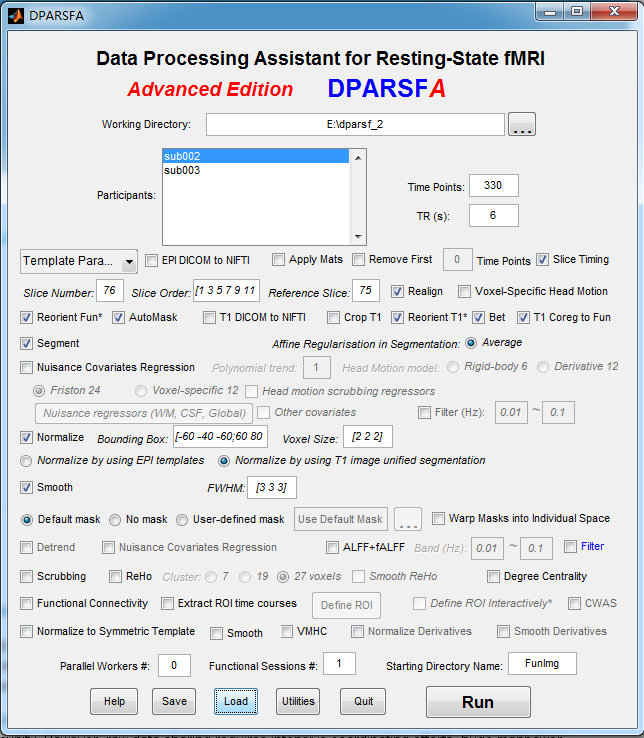
Task: Open the Utilities button
Action: tap(298, 701)
